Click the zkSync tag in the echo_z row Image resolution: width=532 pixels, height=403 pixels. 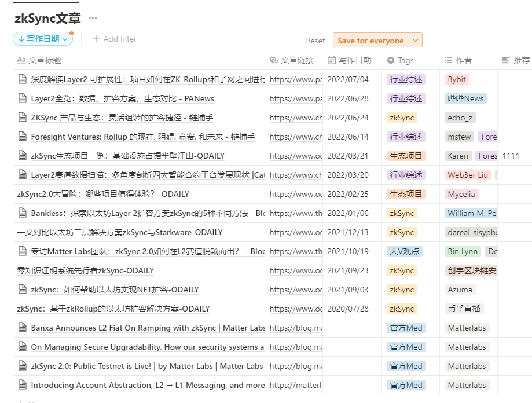[402, 118]
